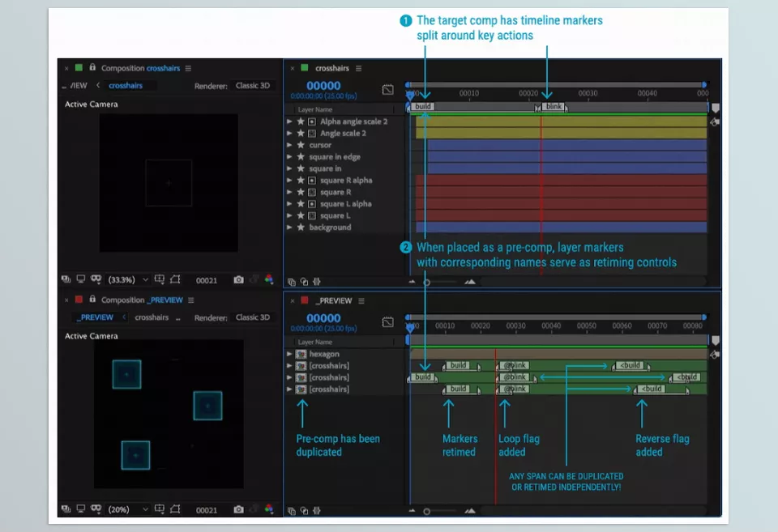The width and height of the screenshot is (778, 532).
Task: Click comp marker bin in crosshairs timeline
Action: [716, 108]
